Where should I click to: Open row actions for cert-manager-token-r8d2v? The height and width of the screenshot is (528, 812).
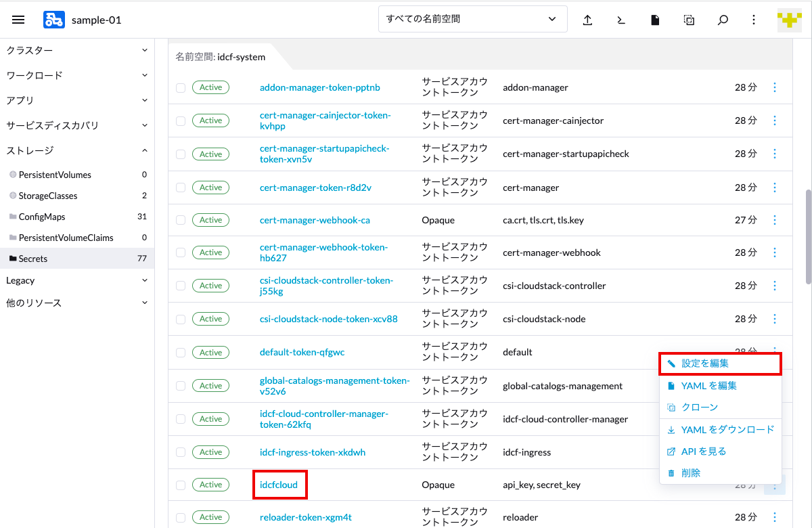775,187
